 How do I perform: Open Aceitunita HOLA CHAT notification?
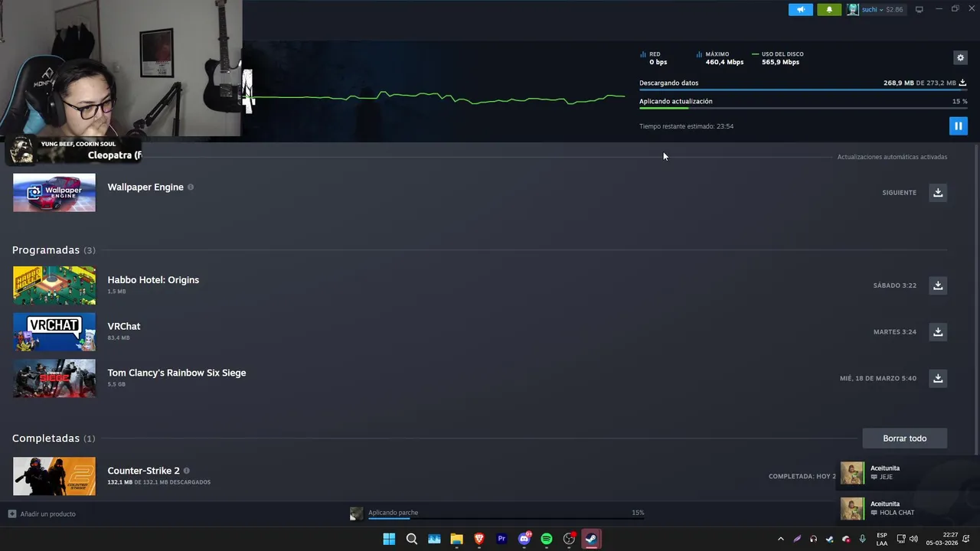pos(908,508)
